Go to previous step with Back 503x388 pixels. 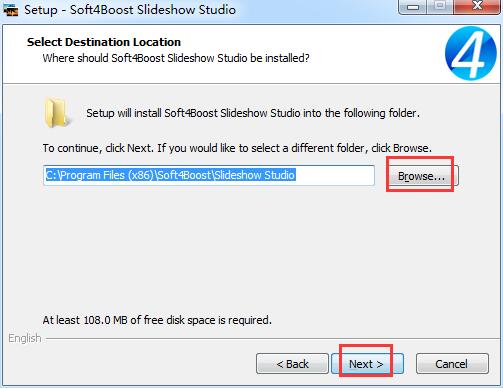click(x=292, y=364)
